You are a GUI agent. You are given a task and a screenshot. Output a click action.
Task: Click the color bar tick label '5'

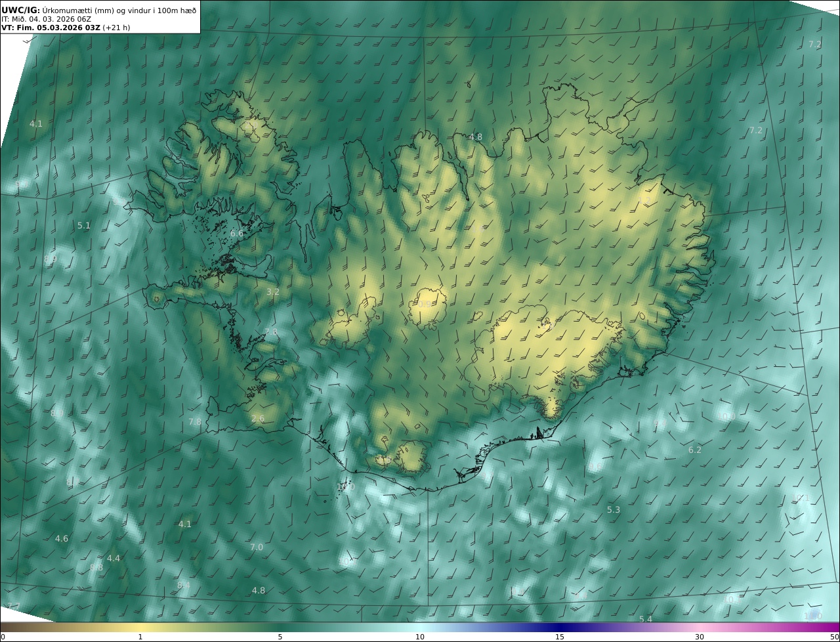280,637
